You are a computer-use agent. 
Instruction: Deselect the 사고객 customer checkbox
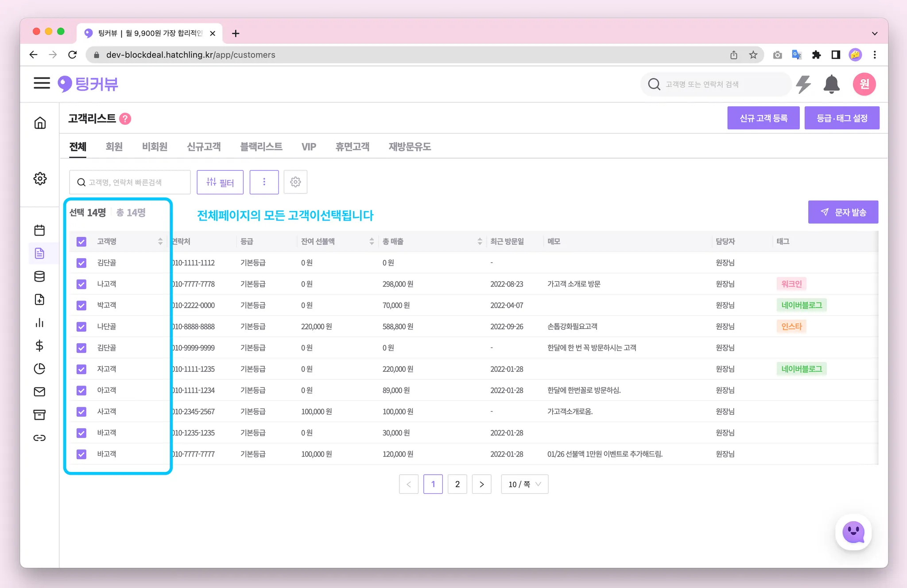pos(81,412)
